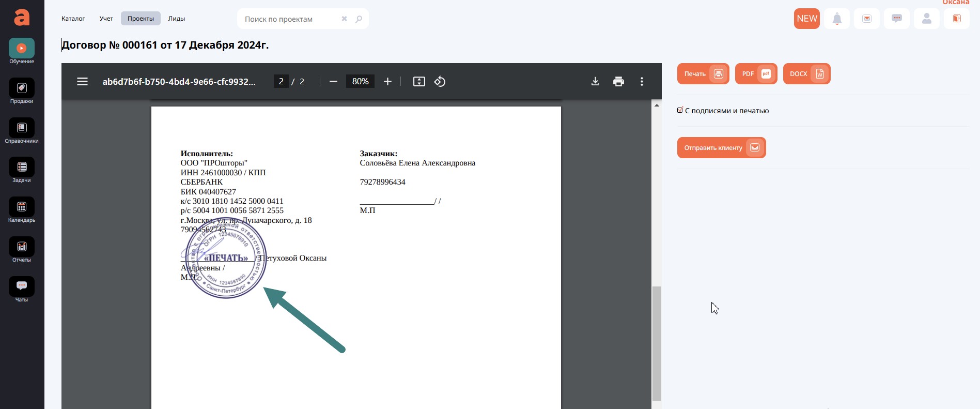Open the user profile menu
Viewport: 980px width, 409px height.
(926, 19)
